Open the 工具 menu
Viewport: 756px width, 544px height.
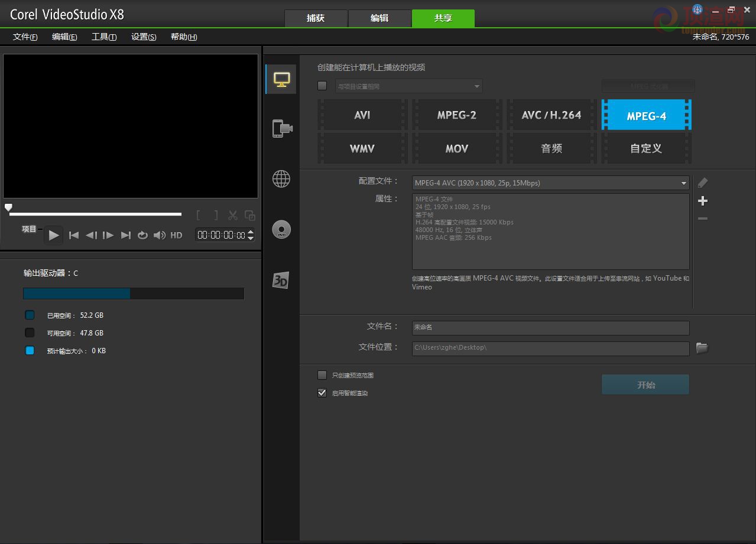[104, 37]
